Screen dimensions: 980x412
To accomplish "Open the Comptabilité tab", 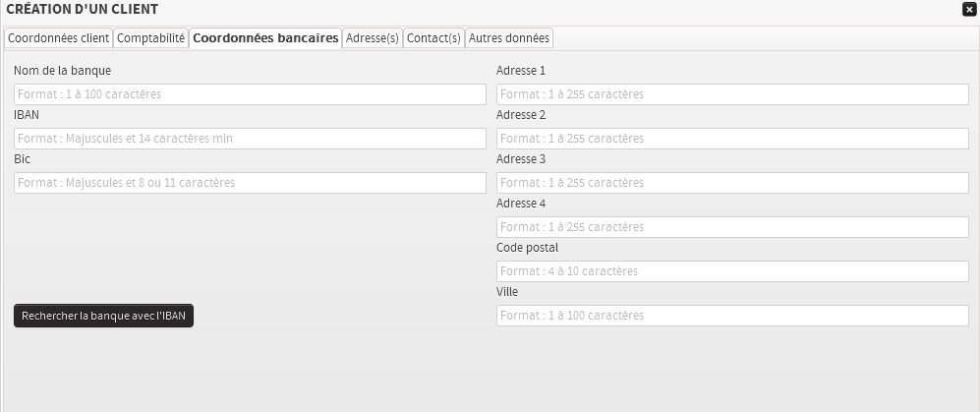I will tap(151, 38).
